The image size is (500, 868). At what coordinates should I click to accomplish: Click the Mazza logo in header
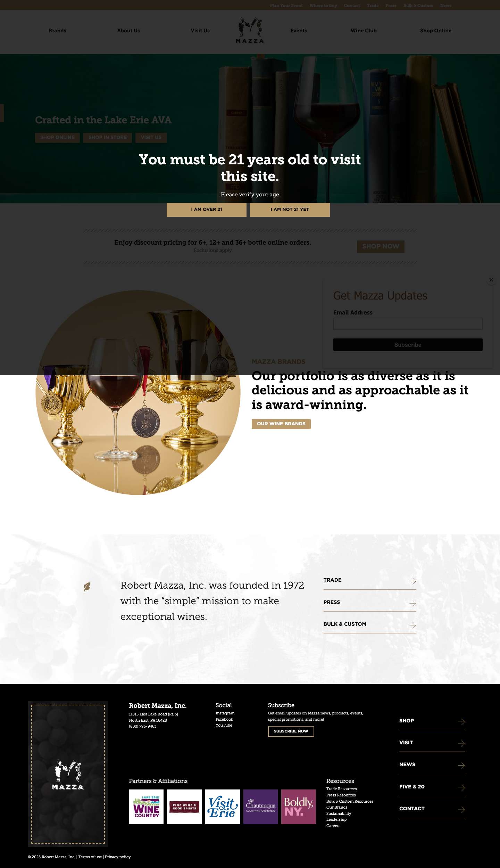point(250,31)
